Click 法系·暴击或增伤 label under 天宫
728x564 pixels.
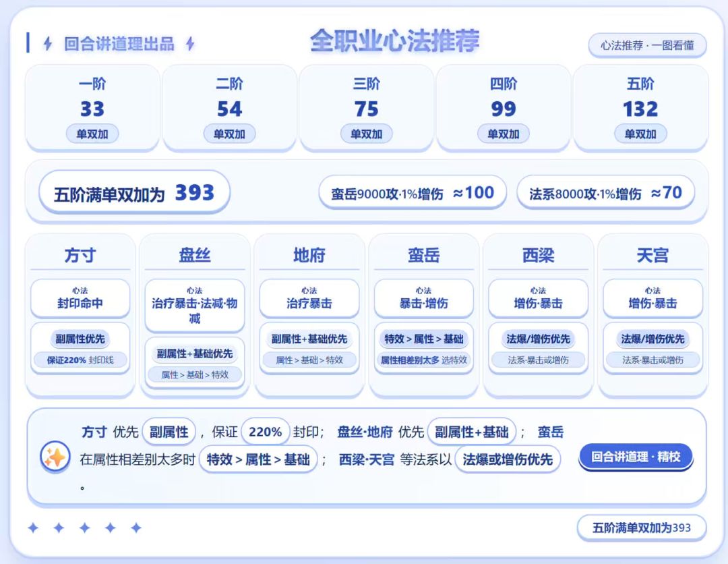653,360
